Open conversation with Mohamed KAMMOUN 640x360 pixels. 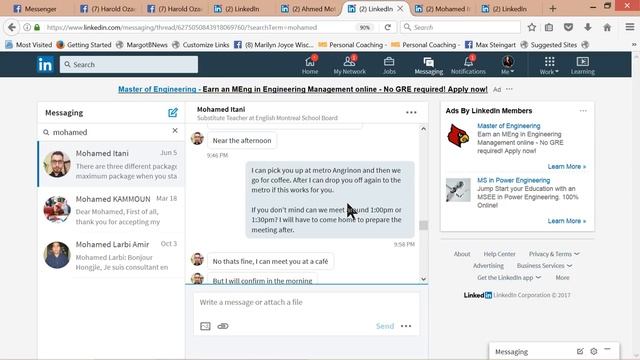[x=111, y=210]
